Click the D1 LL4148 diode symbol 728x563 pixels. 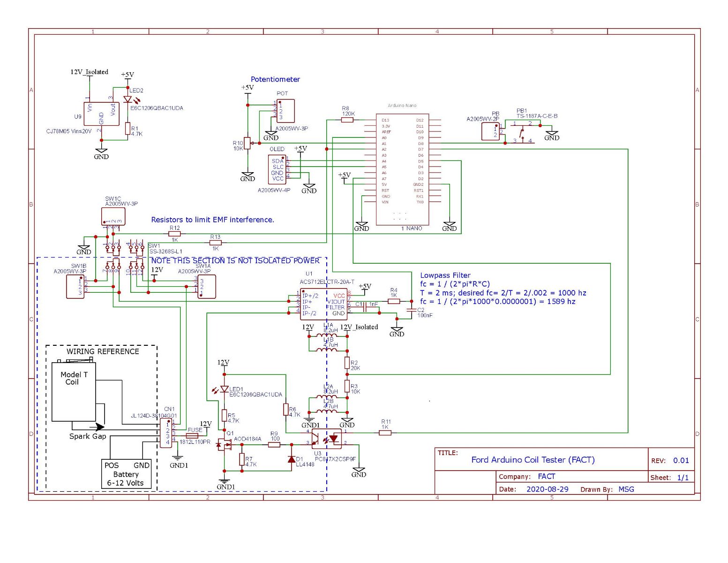point(291,459)
